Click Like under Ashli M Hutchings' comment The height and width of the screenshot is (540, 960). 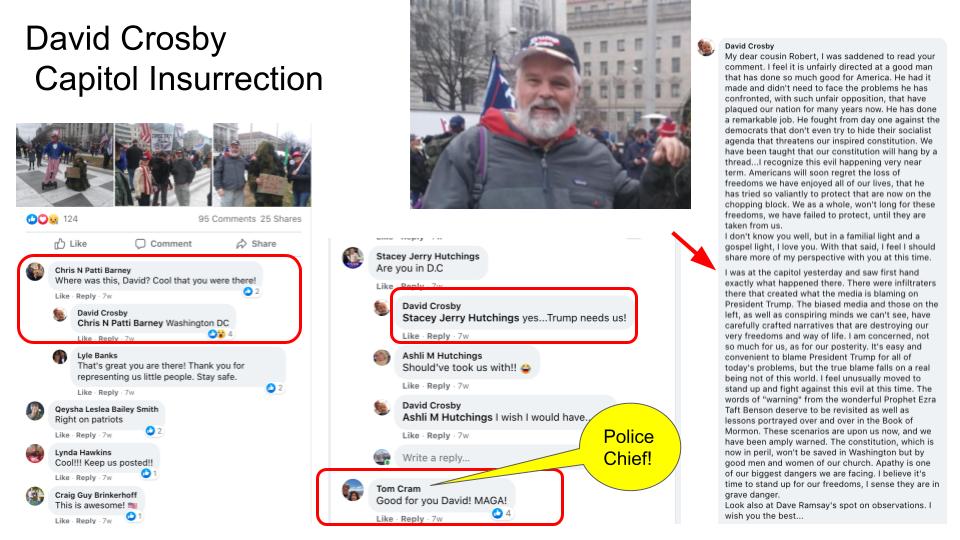click(x=411, y=386)
